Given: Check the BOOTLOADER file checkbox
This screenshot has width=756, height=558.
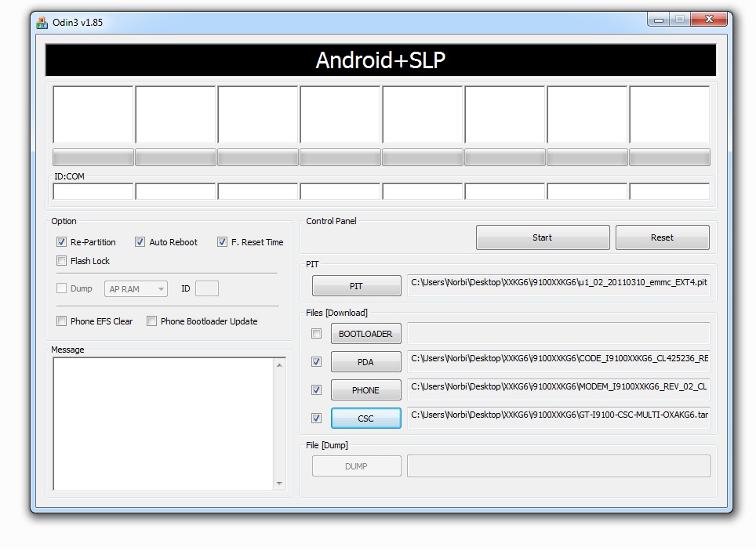Looking at the screenshot, I should tap(316, 333).
